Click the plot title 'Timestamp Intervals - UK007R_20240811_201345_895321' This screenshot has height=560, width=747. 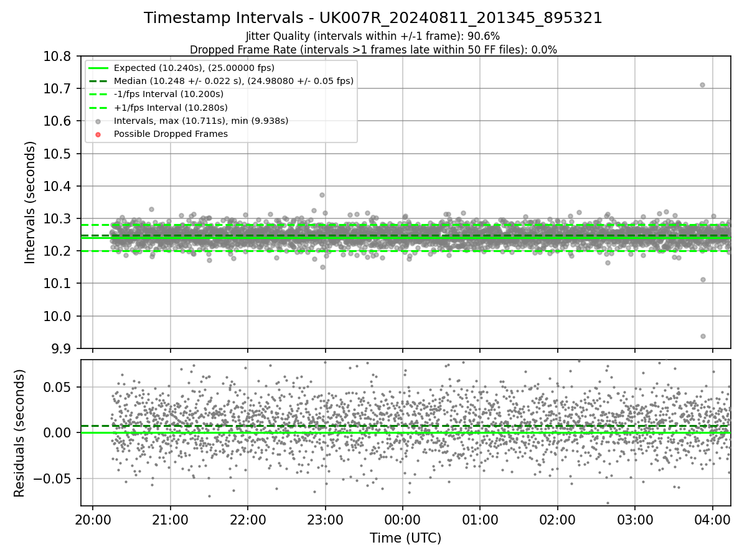click(373, 18)
